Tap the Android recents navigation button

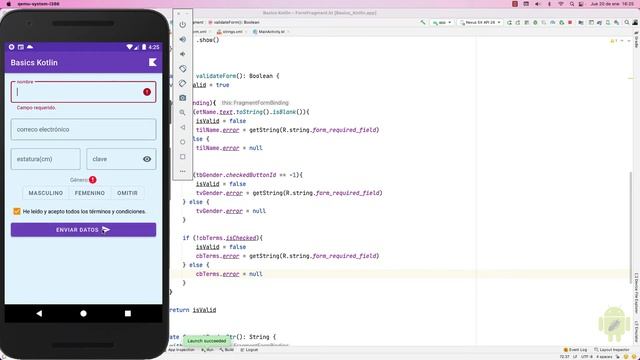pyautogui.click(x=128, y=313)
